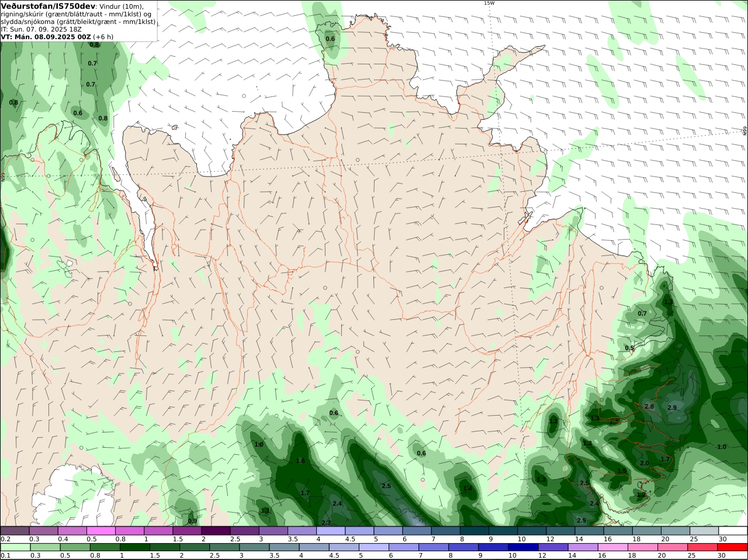Click the 1.4 precipitation value on the map
Image resolution: width=748 pixels, height=560 pixels.
(x=467, y=489)
